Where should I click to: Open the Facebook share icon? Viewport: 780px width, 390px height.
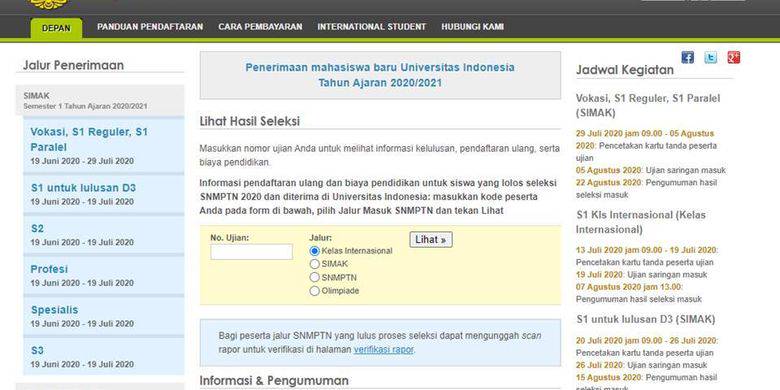tap(687, 57)
